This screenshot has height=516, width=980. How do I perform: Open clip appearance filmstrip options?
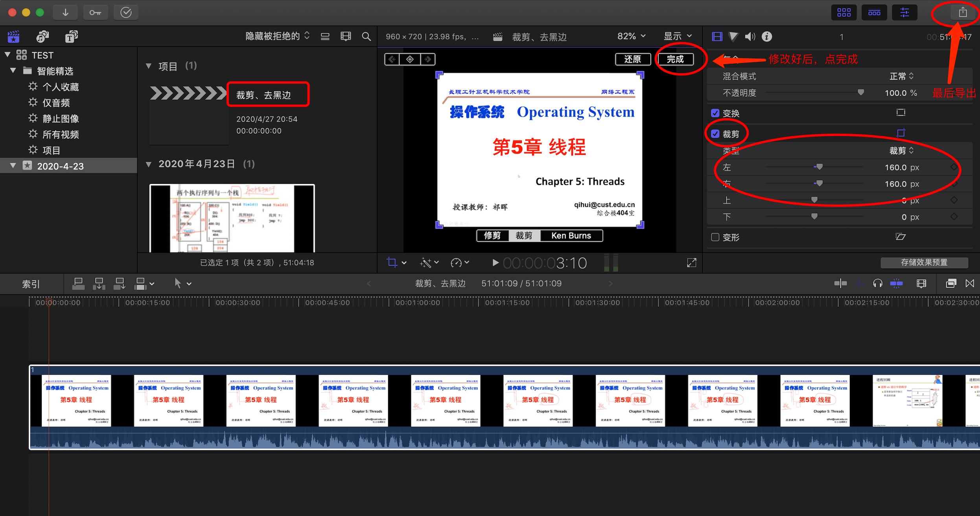click(x=346, y=37)
